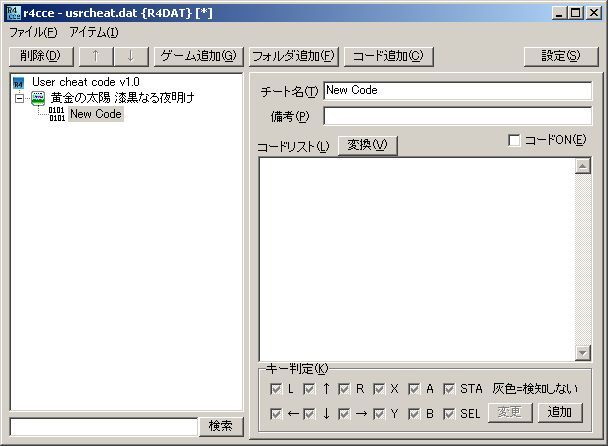Click the code list scrollbar down arrow
Image resolution: width=608 pixels, height=446 pixels.
[x=583, y=353]
